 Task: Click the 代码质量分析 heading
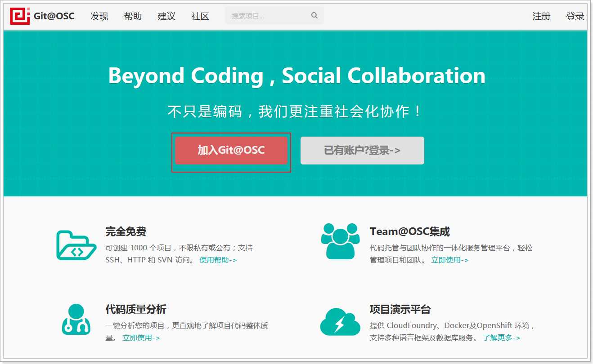pyautogui.click(x=136, y=310)
